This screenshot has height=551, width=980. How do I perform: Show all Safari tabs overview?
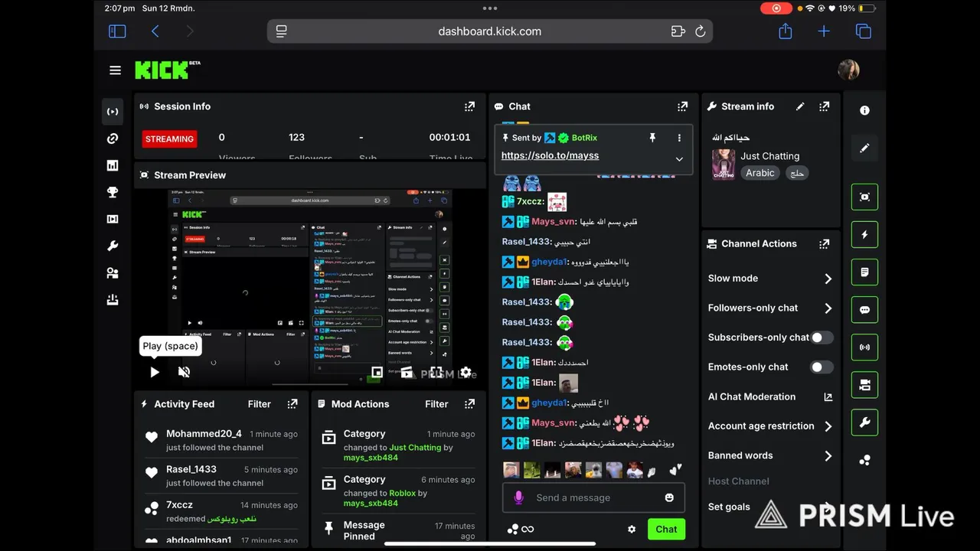click(x=863, y=31)
